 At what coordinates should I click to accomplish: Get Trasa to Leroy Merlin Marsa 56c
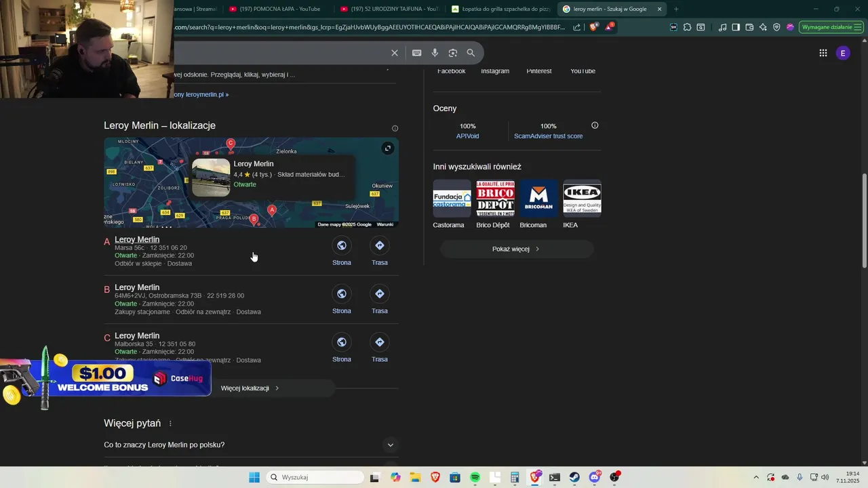pos(380,251)
